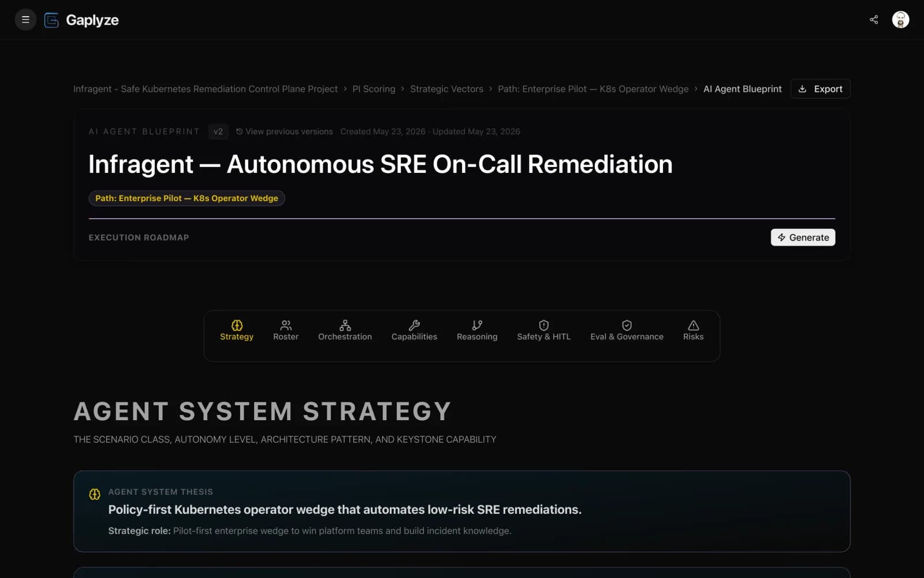Click the Generate button

[803, 238]
